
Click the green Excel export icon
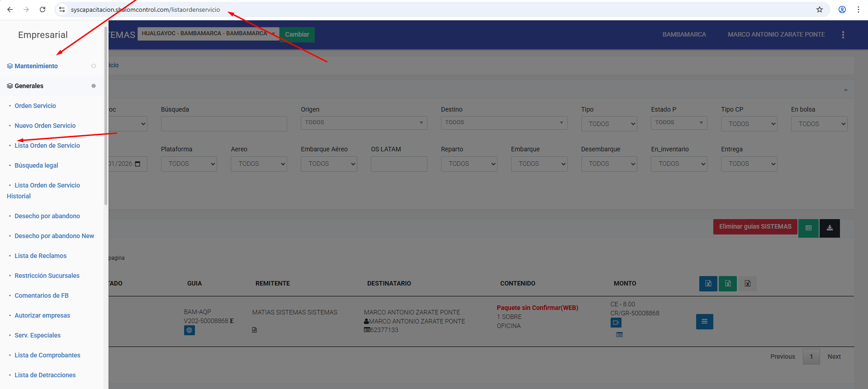pos(727,284)
